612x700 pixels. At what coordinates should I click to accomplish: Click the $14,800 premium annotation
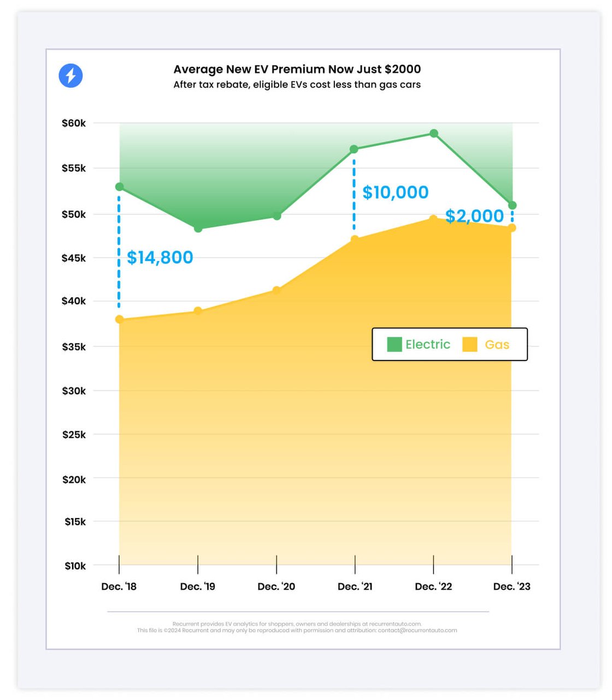(x=160, y=257)
